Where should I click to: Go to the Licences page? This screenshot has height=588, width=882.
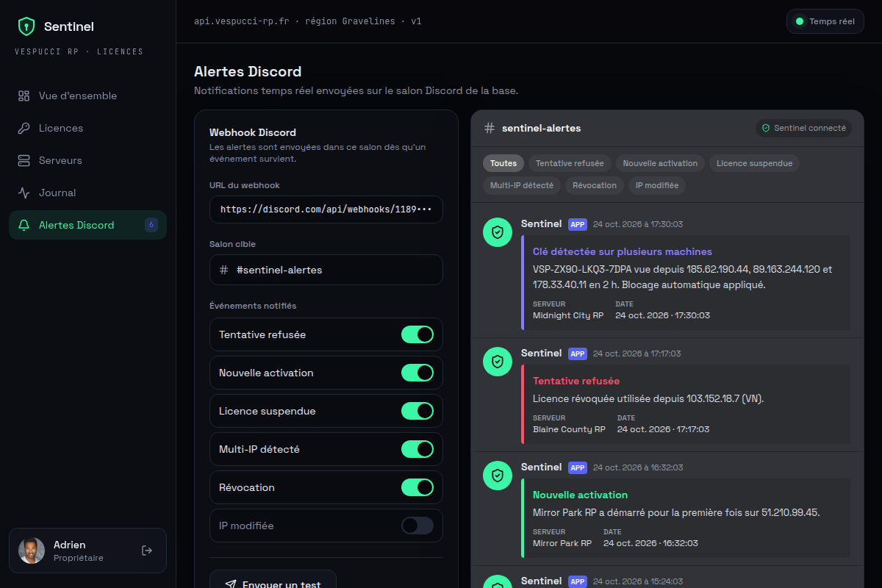[88, 128]
